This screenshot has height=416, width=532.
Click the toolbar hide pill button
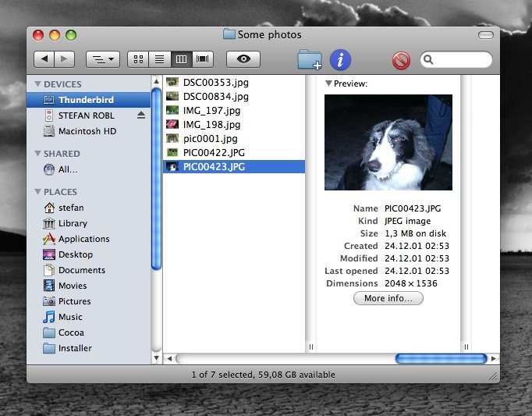tap(485, 35)
